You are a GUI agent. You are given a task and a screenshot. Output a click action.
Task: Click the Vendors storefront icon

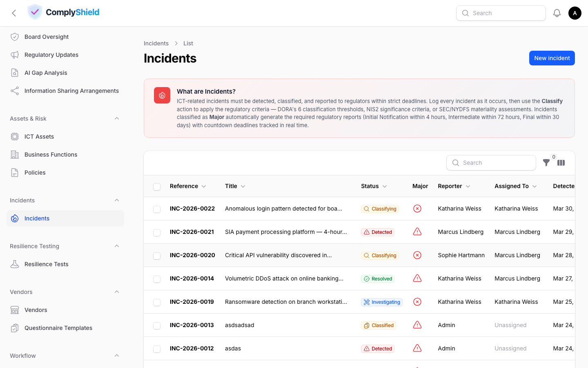point(15,310)
